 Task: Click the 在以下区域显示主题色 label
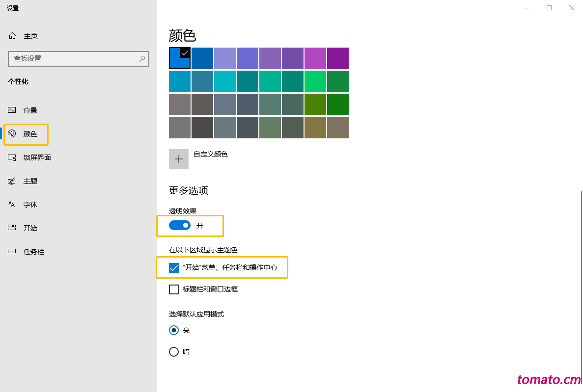point(203,250)
